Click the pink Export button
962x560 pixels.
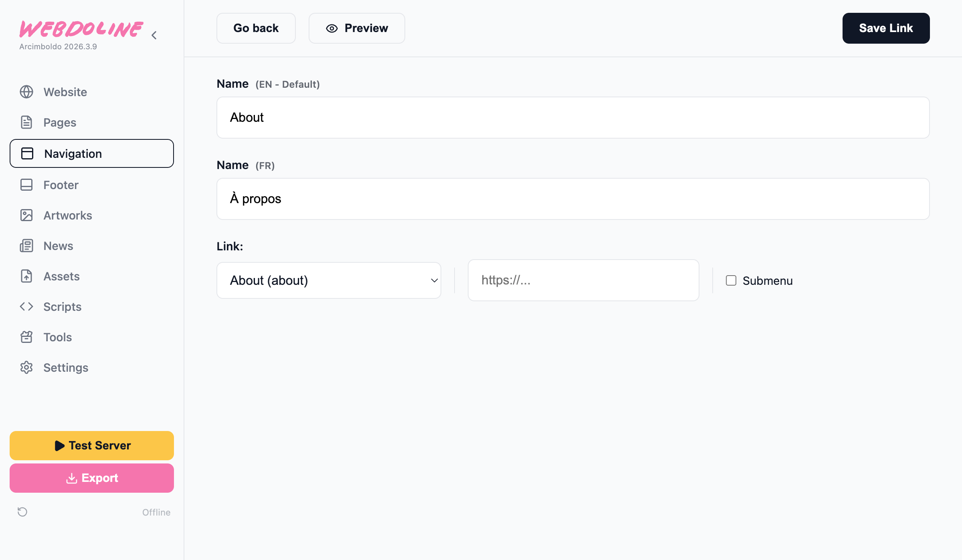(92, 478)
